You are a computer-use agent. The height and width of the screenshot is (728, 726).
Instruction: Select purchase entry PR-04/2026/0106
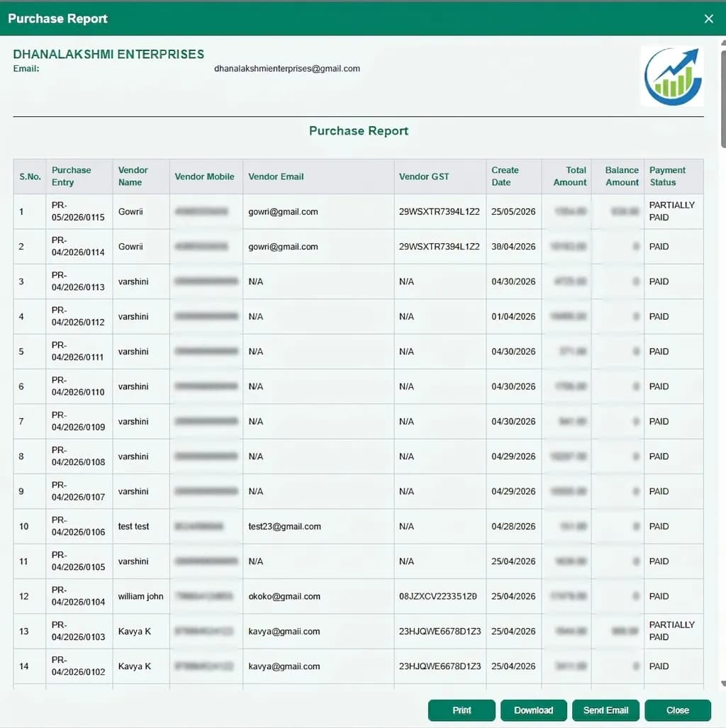point(78,526)
